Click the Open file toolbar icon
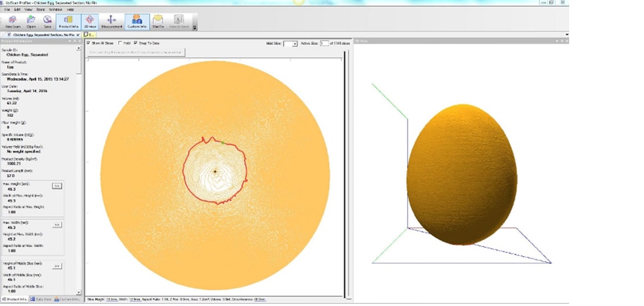This screenshot has height=306, width=644. pos(31,21)
